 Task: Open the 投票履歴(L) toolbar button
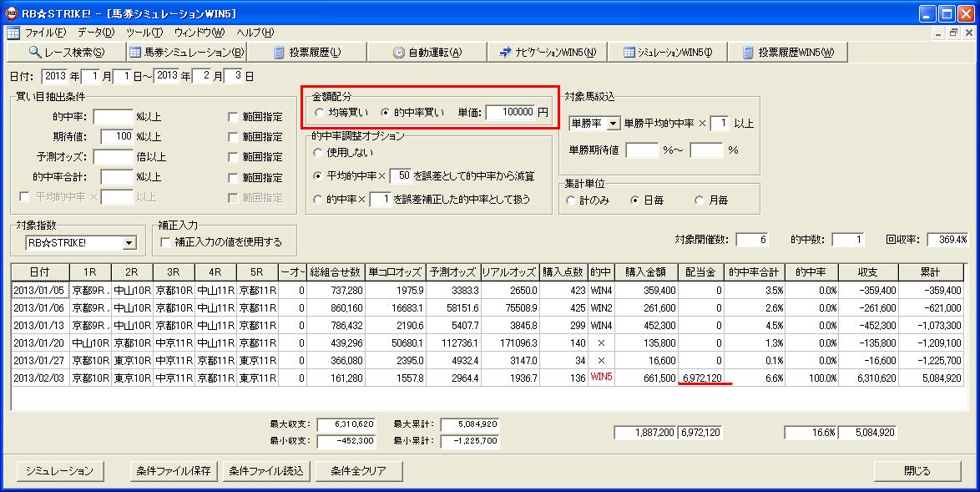[x=306, y=53]
